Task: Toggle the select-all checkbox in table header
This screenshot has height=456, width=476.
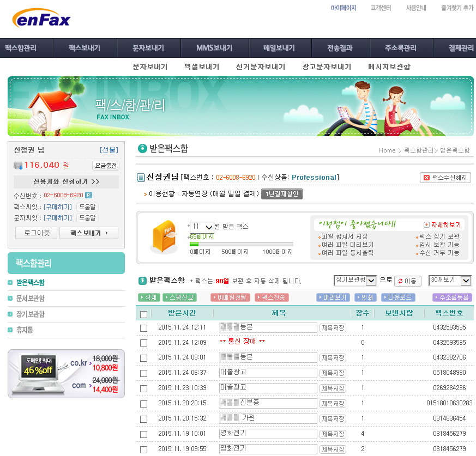Action: [143, 314]
